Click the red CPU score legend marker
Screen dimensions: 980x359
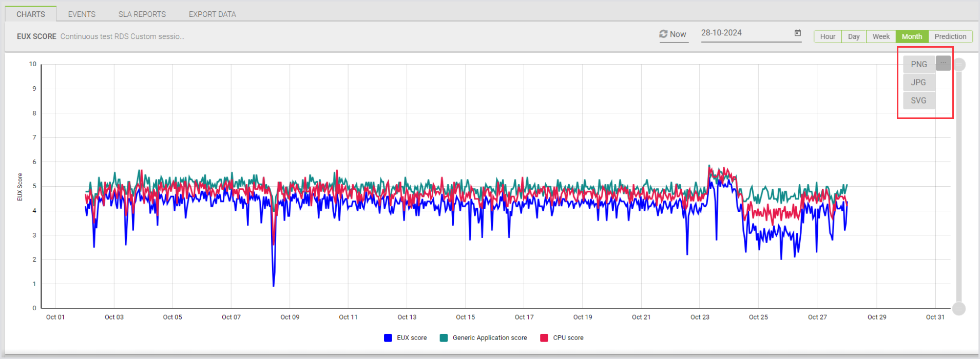click(x=544, y=337)
